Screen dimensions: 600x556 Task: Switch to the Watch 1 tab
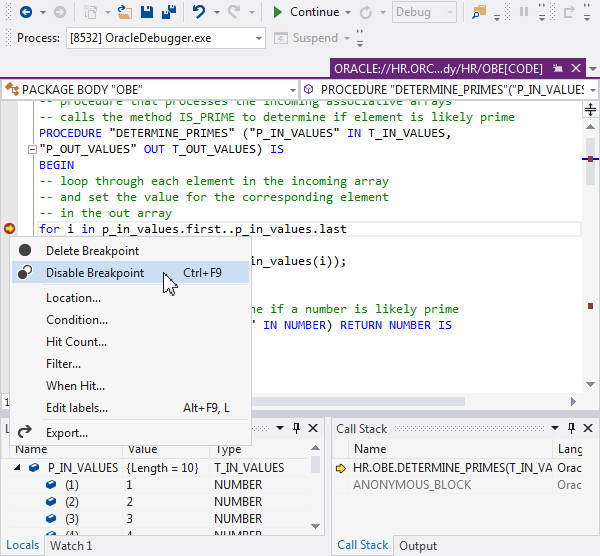click(x=71, y=545)
